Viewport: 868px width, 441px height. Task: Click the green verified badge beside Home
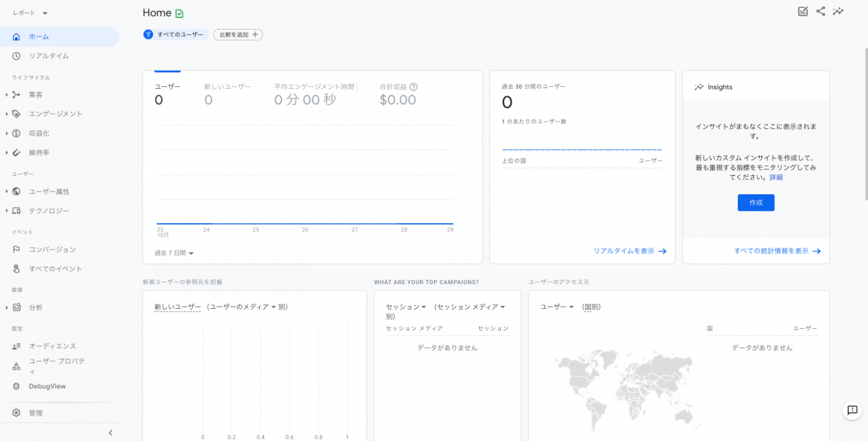point(180,14)
